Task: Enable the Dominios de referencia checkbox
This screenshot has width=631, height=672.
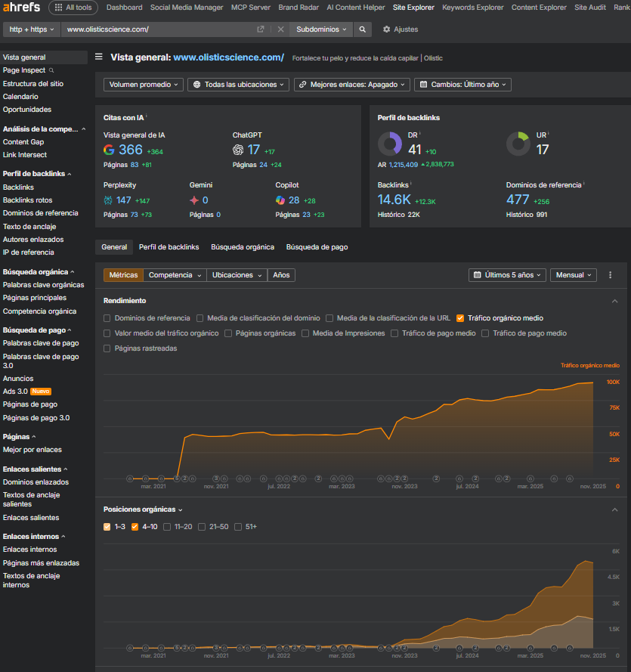Action: 107,318
